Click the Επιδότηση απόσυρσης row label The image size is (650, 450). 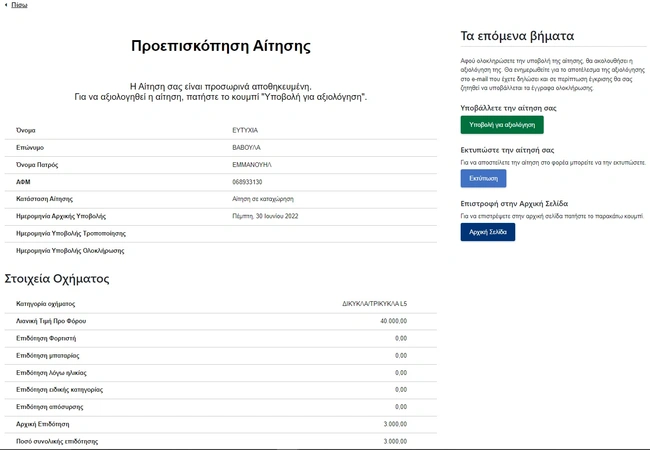click(x=50, y=406)
